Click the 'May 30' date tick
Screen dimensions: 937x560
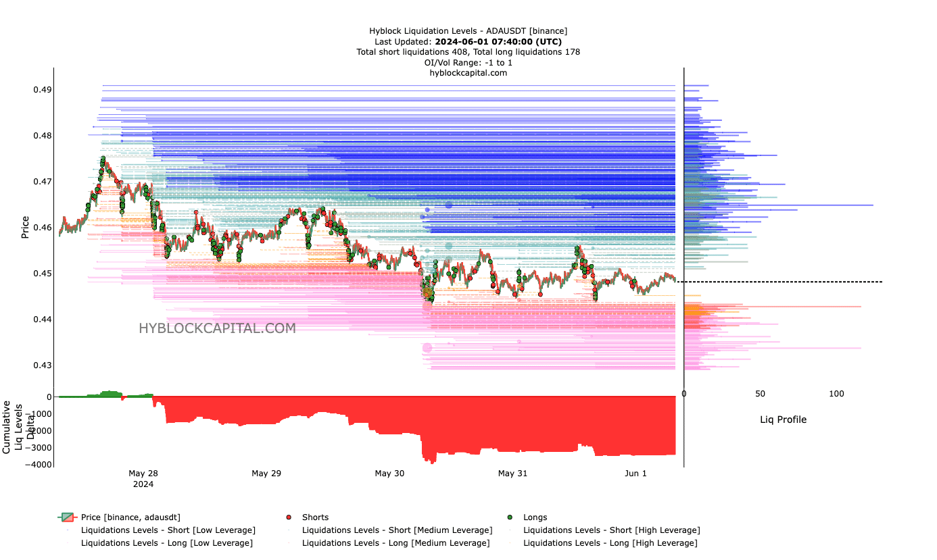(x=389, y=474)
